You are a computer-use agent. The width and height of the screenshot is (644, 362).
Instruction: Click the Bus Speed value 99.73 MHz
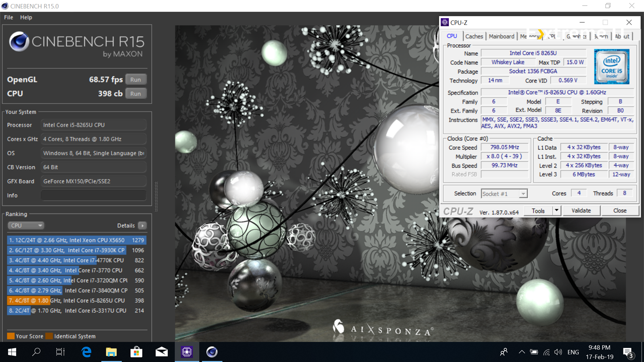(505, 165)
